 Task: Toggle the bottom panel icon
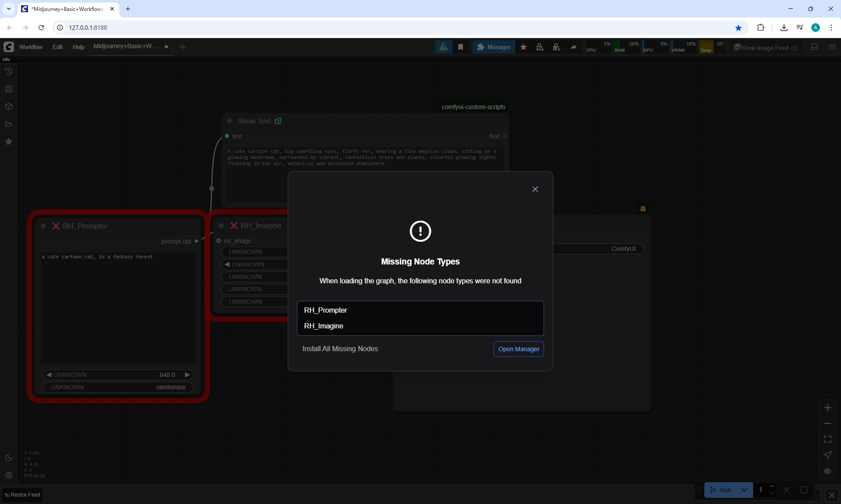pyautogui.click(x=815, y=47)
